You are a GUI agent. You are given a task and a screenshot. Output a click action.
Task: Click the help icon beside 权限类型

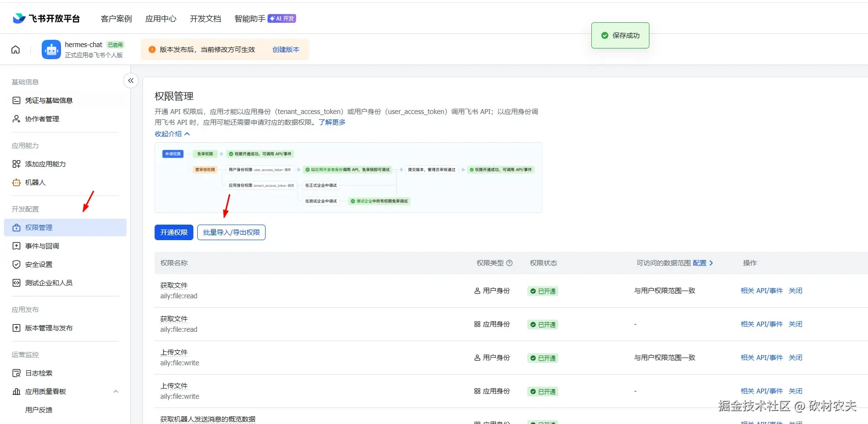pos(509,263)
